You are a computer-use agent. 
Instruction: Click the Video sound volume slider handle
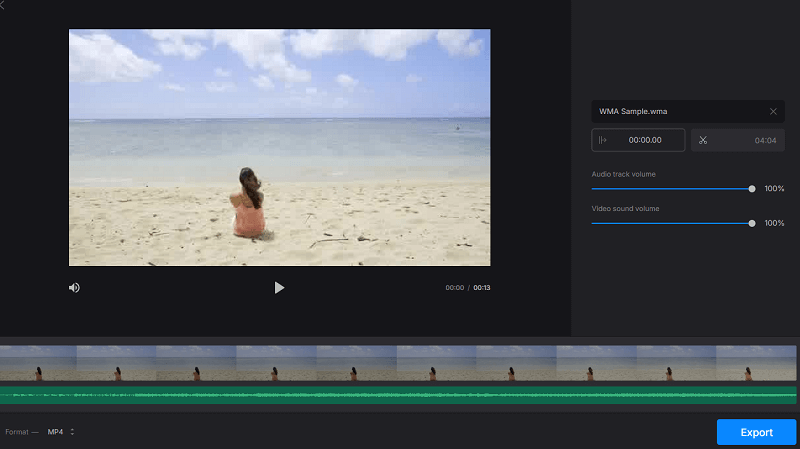[752, 223]
